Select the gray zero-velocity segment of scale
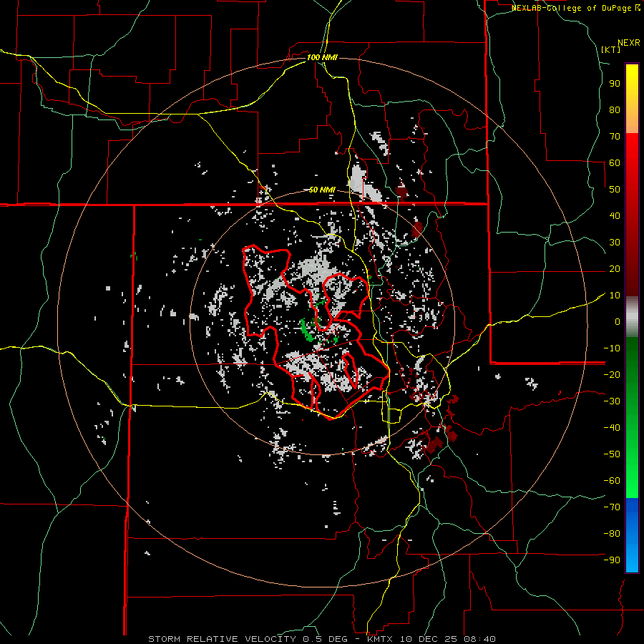Image resolution: width=644 pixels, height=644 pixels. (x=632, y=316)
